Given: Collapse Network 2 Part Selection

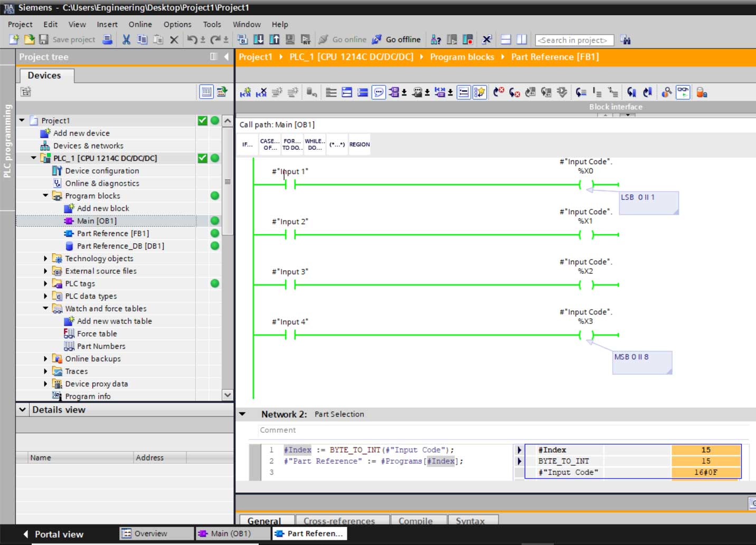Looking at the screenshot, I should pyautogui.click(x=242, y=414).
